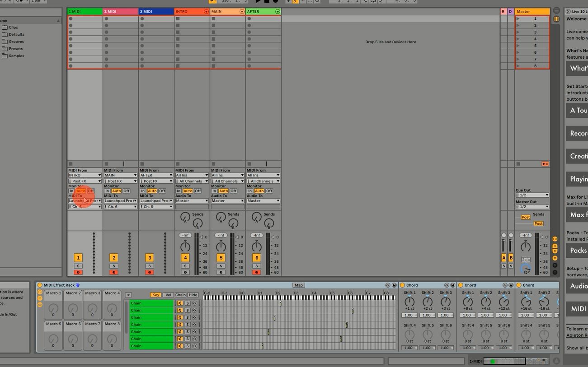
Task: Toggle chain list view in rack
Action: click(40, 298)
